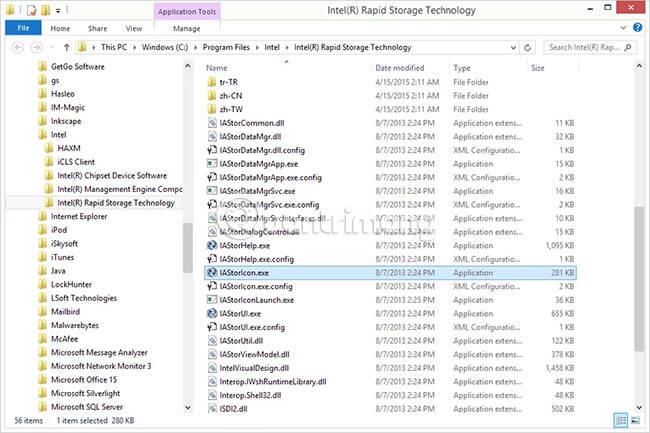This screenshot has width=650, height=433.
Task: Click the IAStorDataMgrSvc.exe file icon
Action: [212, 191]
